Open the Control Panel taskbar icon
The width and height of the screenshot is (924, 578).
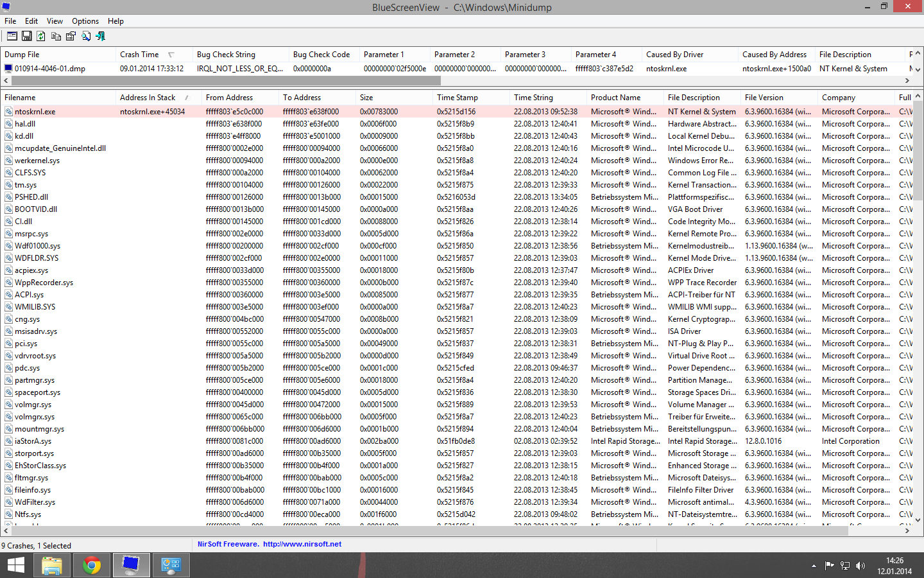[x=171, y=565]
